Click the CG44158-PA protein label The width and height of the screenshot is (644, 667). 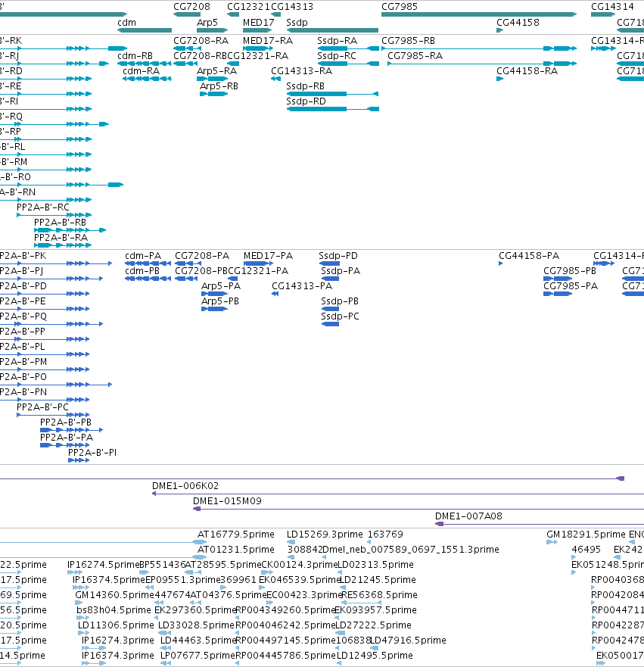pos(529,256)
